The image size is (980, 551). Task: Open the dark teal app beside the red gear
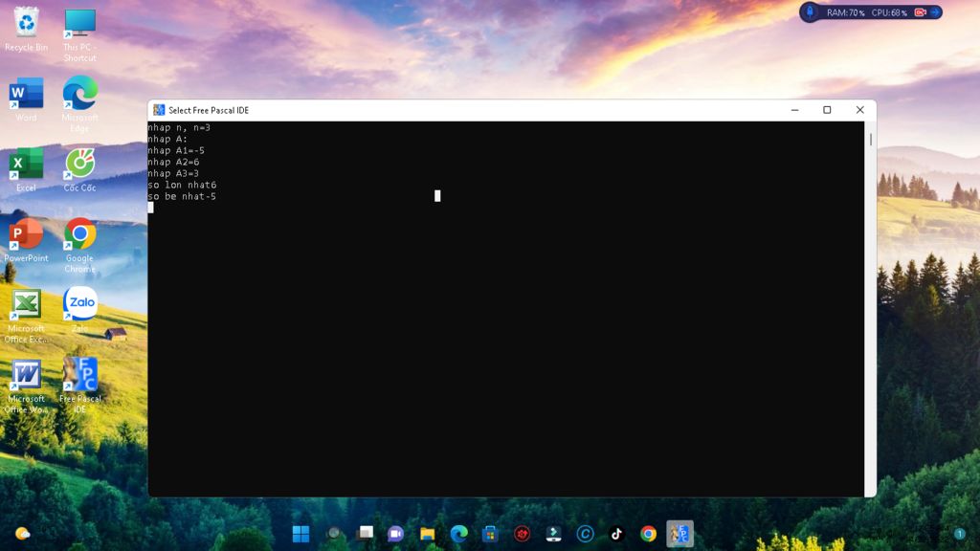point(553,534)
